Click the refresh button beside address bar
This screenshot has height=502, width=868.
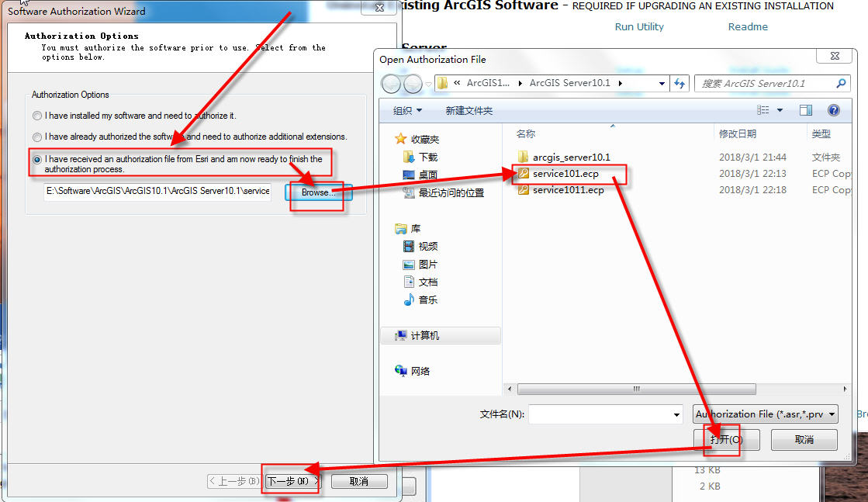click(680, 83)
